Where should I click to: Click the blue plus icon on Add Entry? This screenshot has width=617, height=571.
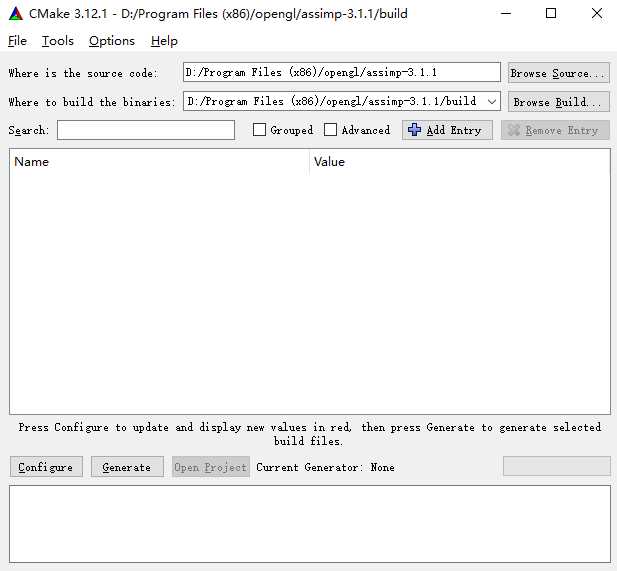click(414, 129)
